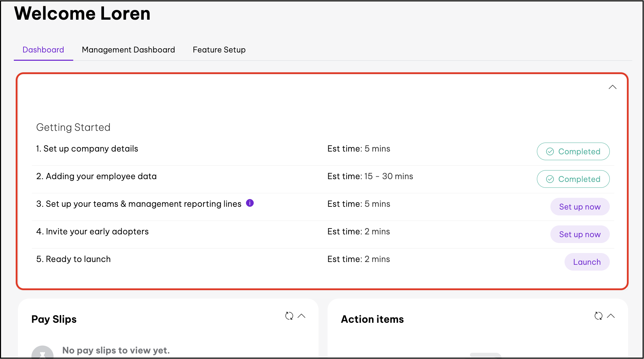This screenshot has height=359, width=644.
Task: Click checkmark icon on company details Completed
Action: [550, 152]
